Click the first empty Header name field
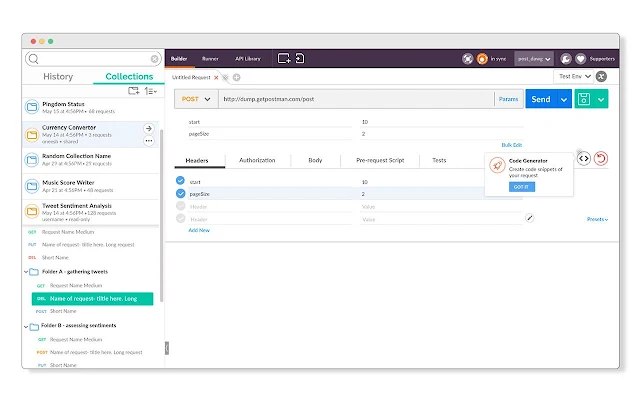640x400 pixels. 269,207
